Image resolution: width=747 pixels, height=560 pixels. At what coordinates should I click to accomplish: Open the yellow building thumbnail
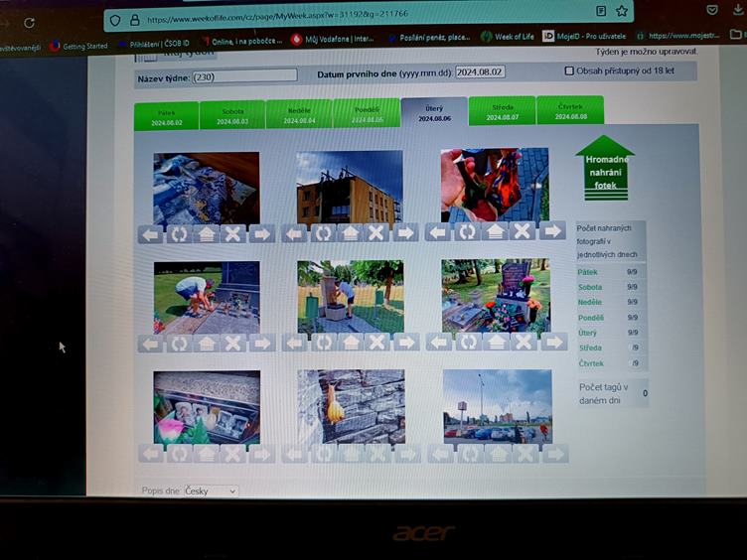click(x=350, y=187)
